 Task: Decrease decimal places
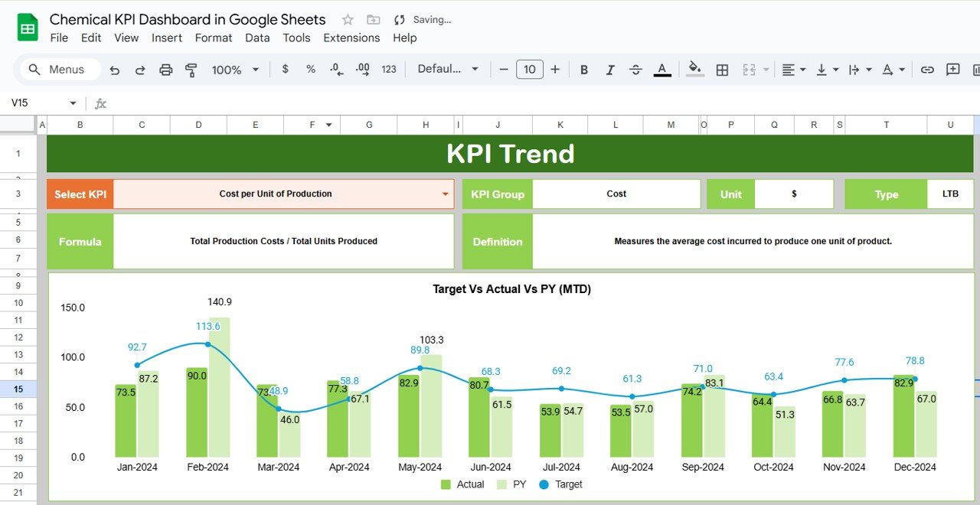(336, 69)
